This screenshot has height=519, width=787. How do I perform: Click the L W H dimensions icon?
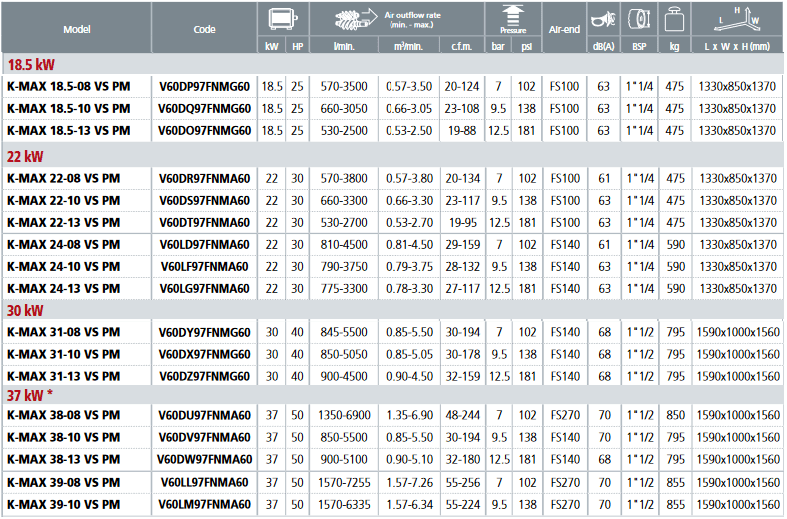point(737,19)
